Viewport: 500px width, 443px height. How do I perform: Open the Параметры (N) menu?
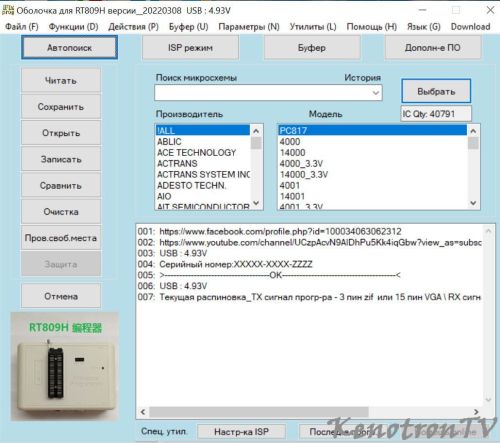[x=249, y=26]
